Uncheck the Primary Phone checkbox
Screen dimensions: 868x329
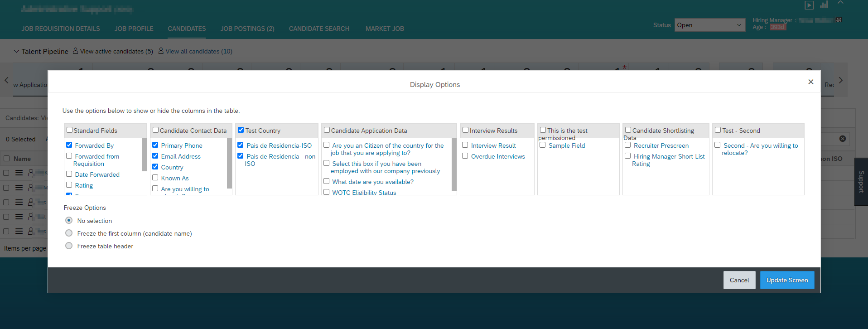pos(155,145)
